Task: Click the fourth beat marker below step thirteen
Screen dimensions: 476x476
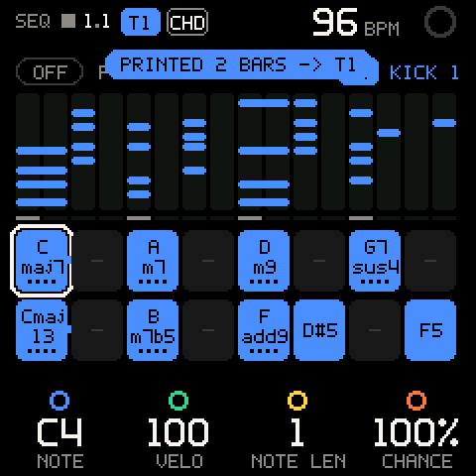Action: [x=361, y=218]
